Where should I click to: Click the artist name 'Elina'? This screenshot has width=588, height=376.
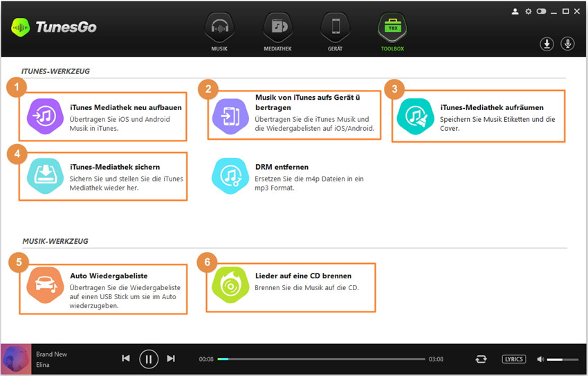pos(43,365)
